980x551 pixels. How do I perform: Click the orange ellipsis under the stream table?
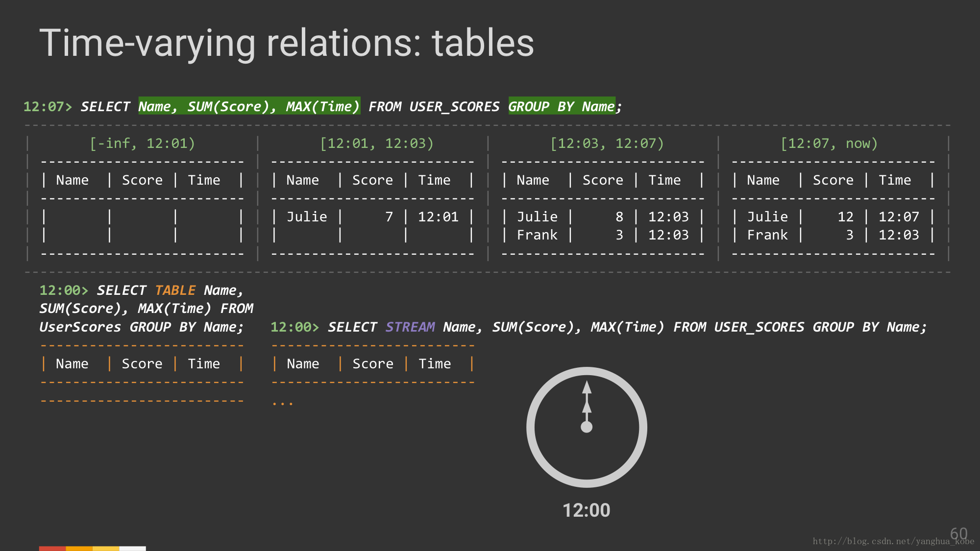283,404
